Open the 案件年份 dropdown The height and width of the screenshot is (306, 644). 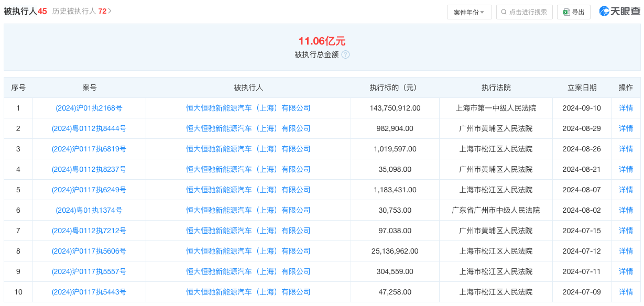(469, 12)
